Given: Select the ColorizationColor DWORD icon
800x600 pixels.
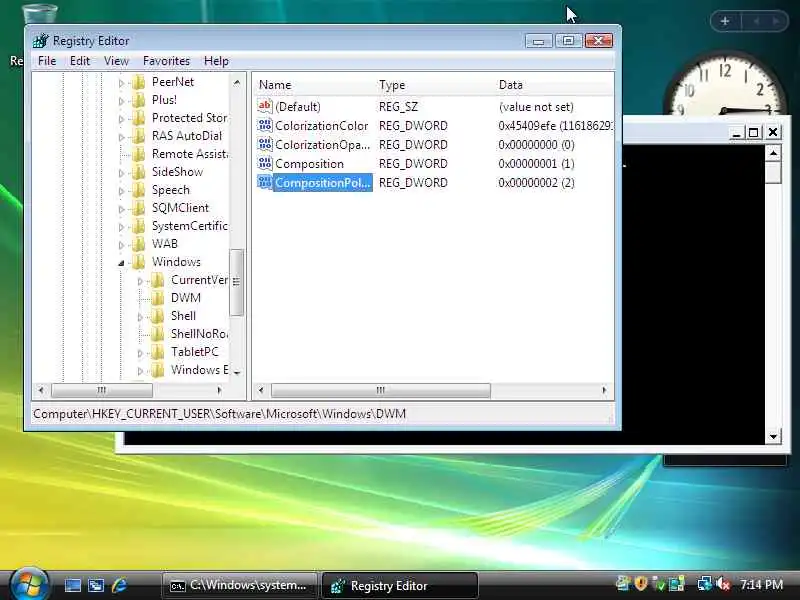Looking at the screenshot, I should pyautogui.click(x=265, y=126).
